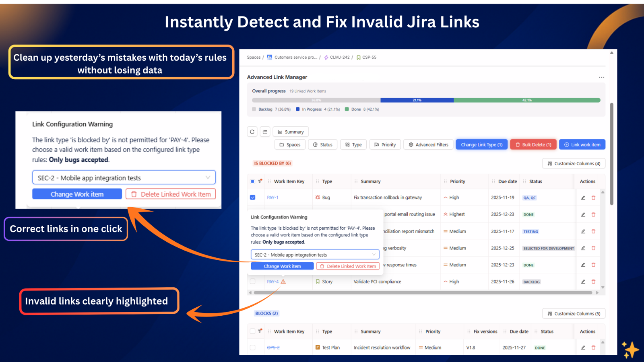Click the Bug type icon in PAY-1 row
This screenshot has height=362, width=644.
[318, 197]
